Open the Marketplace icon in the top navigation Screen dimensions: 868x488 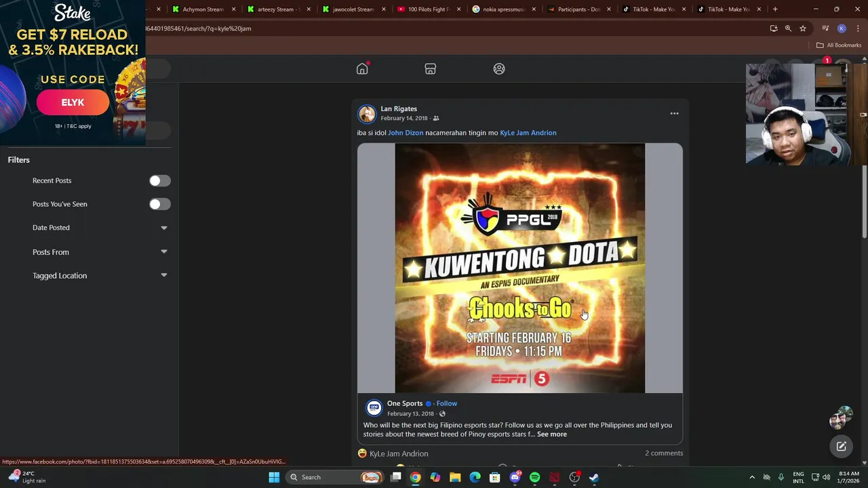(430, 69)
